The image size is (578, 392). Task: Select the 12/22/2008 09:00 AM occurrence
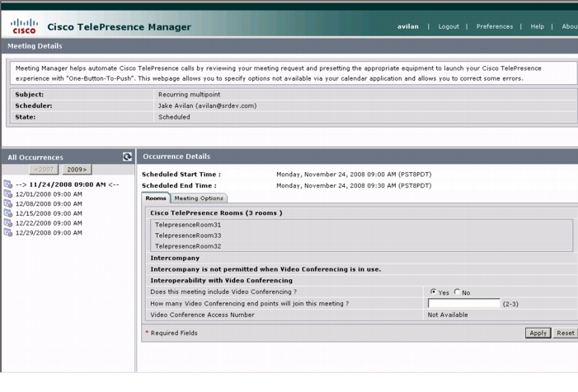[49, 222]
